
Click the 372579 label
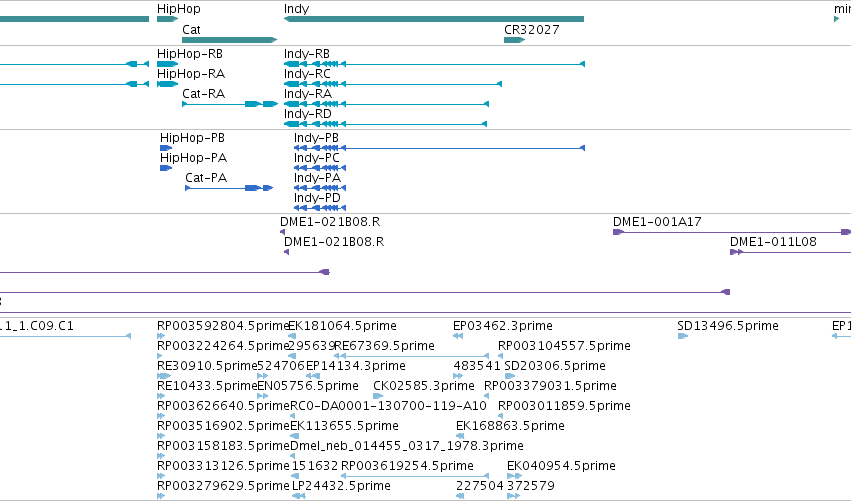[531, 487]
